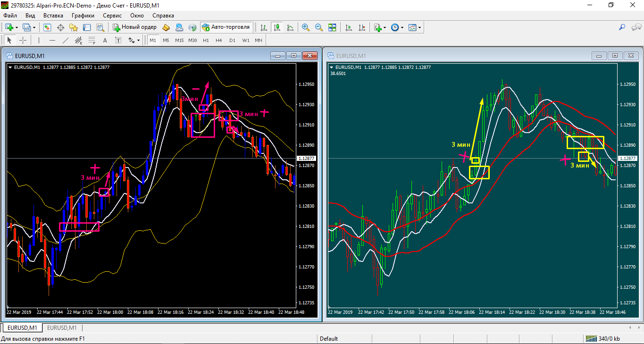Screen dimensions: 644x344
Task: Expand the profiles dropdown arrow
Action: pyautogui.click(x=34, y=27)
